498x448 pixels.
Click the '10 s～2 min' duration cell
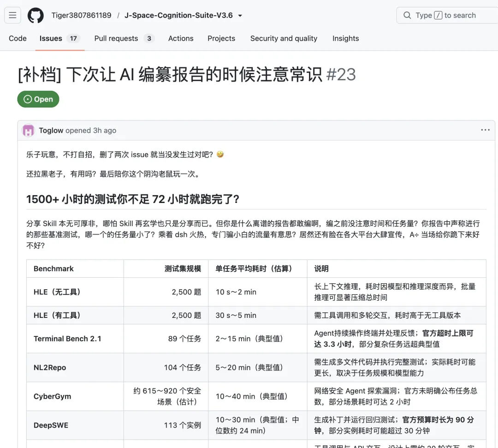click(258, 292)
